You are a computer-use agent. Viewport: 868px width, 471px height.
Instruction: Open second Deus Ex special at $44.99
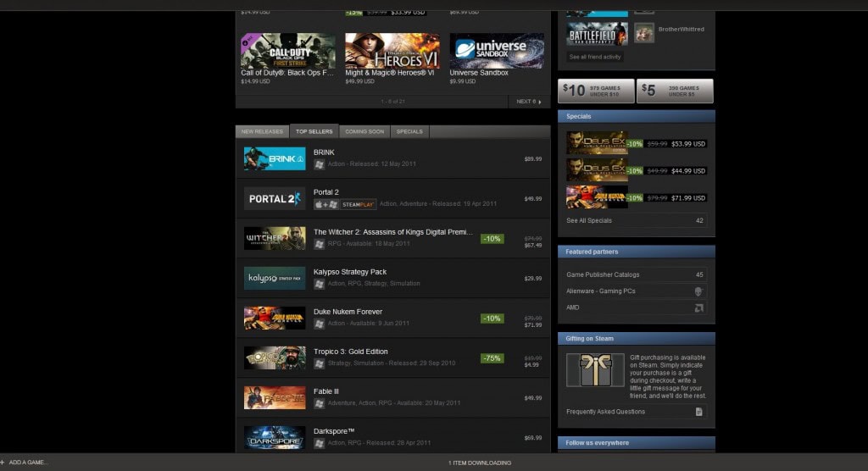tap(597, 170)
